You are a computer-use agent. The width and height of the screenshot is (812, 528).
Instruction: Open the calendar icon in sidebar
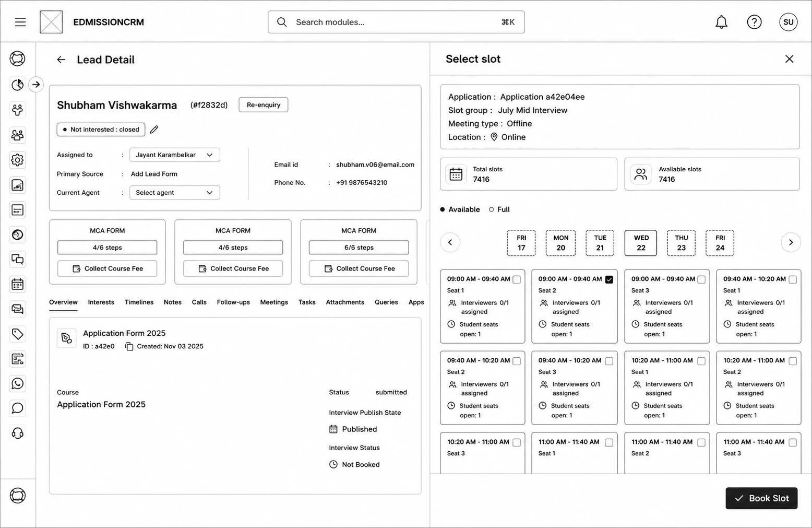click(x=18, y=284)
